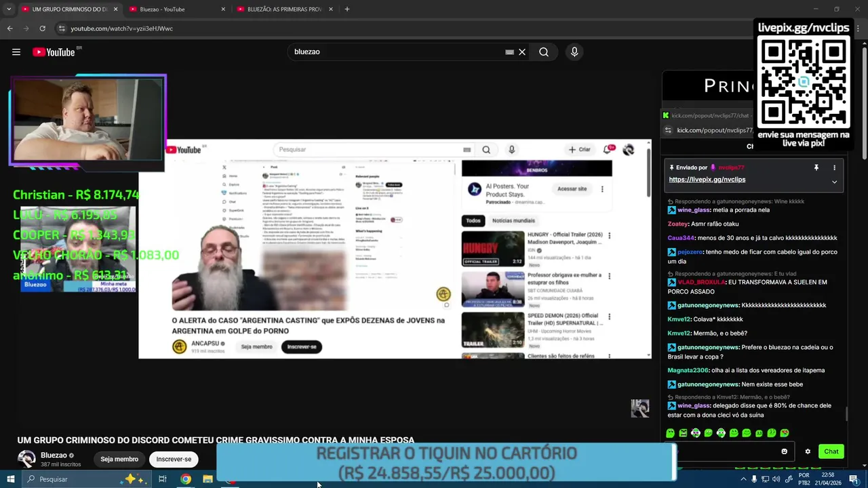Screen dimensions: 868x488
Task: Unpin the pinned chat message
Action: (816, 167)
